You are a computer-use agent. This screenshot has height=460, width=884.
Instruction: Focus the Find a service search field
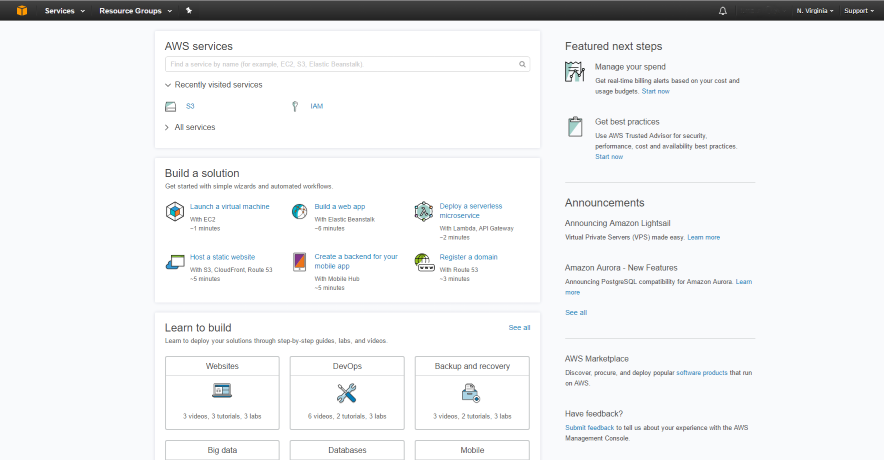(x=347, y=64)
